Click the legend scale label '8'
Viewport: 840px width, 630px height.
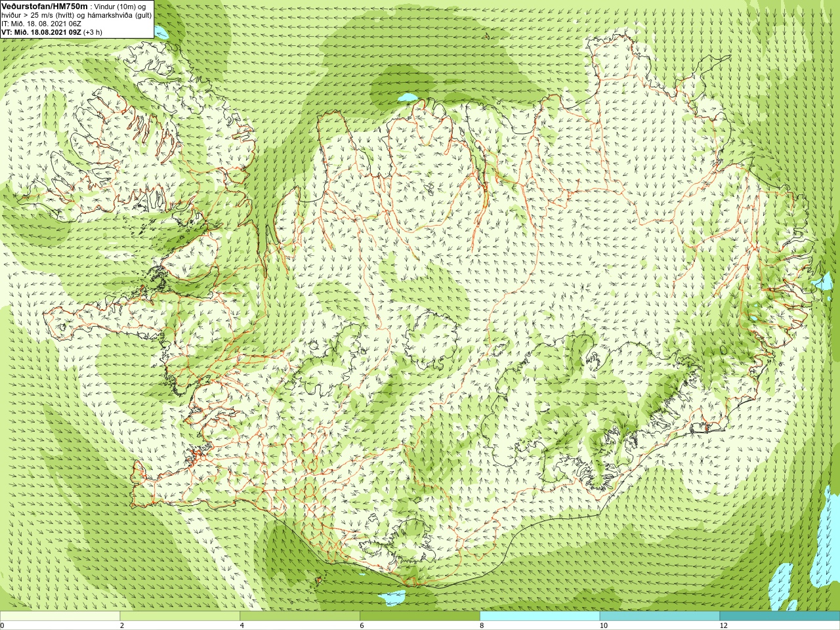482,625
